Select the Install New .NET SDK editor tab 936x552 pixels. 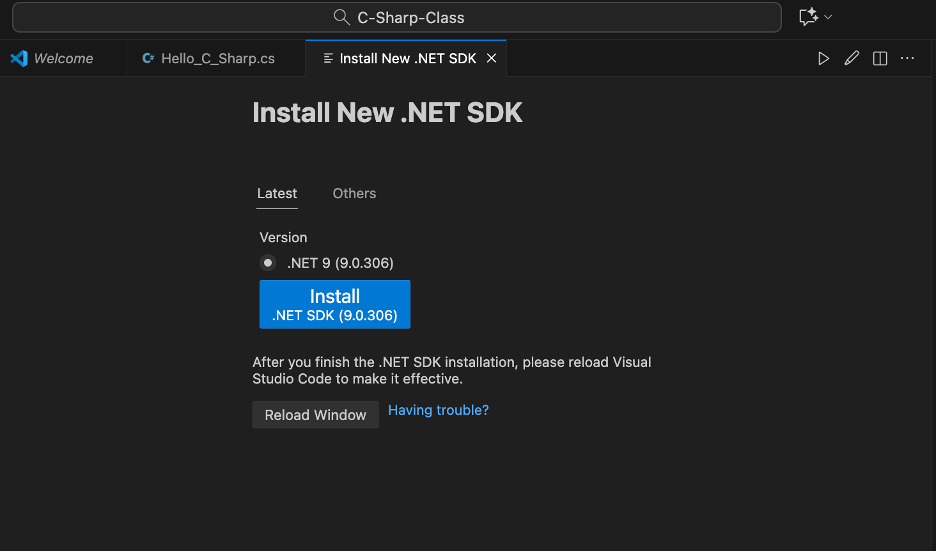[408, 58]
